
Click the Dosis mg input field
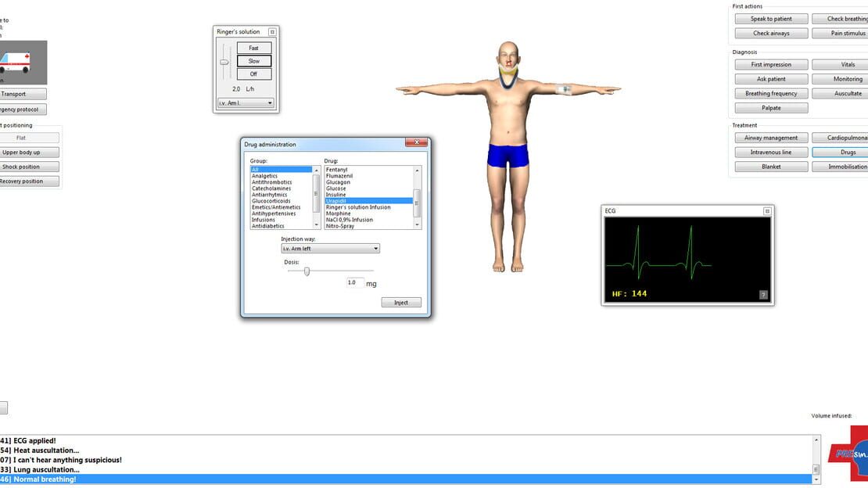click(355, 283)
